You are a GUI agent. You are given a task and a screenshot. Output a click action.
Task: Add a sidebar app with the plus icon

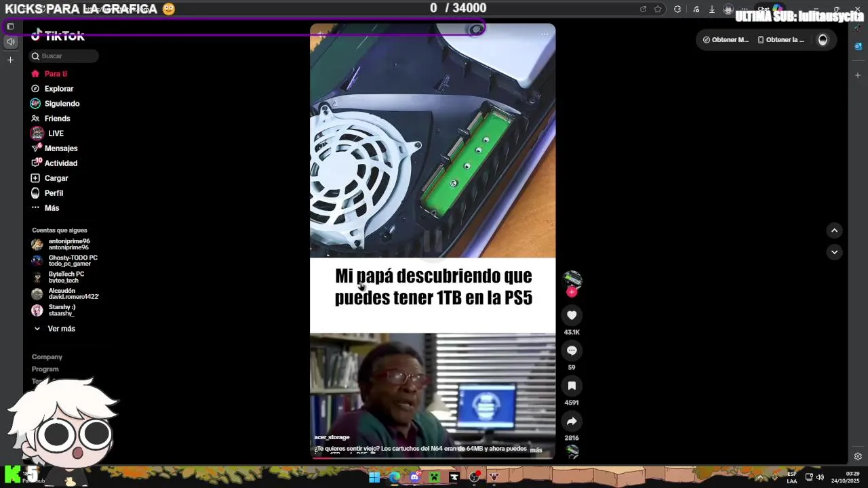coord(858,75)
